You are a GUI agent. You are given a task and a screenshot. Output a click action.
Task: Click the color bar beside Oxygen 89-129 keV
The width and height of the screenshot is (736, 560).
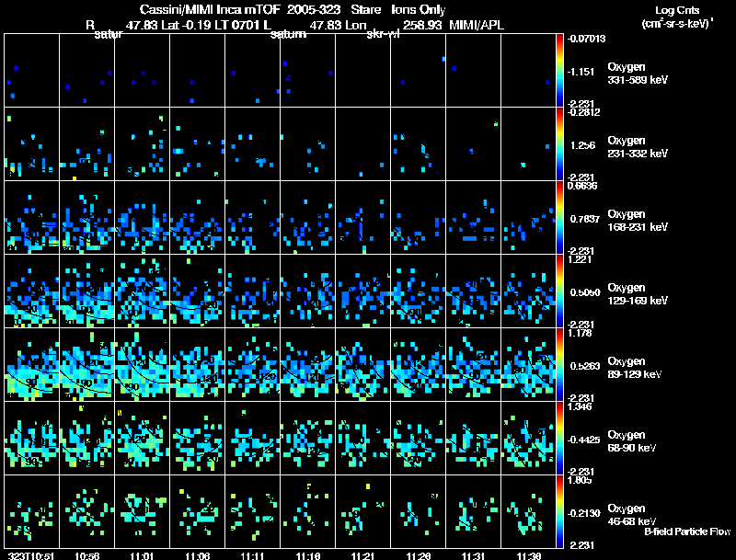click(x=560, y=364)
